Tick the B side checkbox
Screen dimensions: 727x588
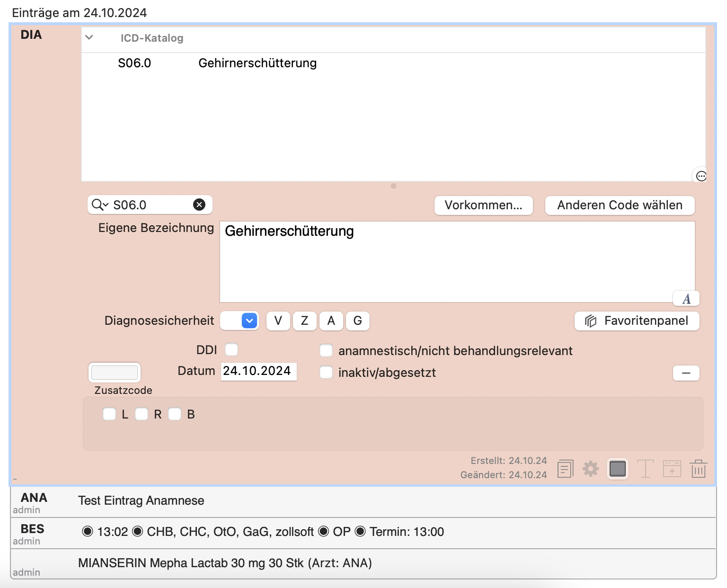[x=175, y=414]
